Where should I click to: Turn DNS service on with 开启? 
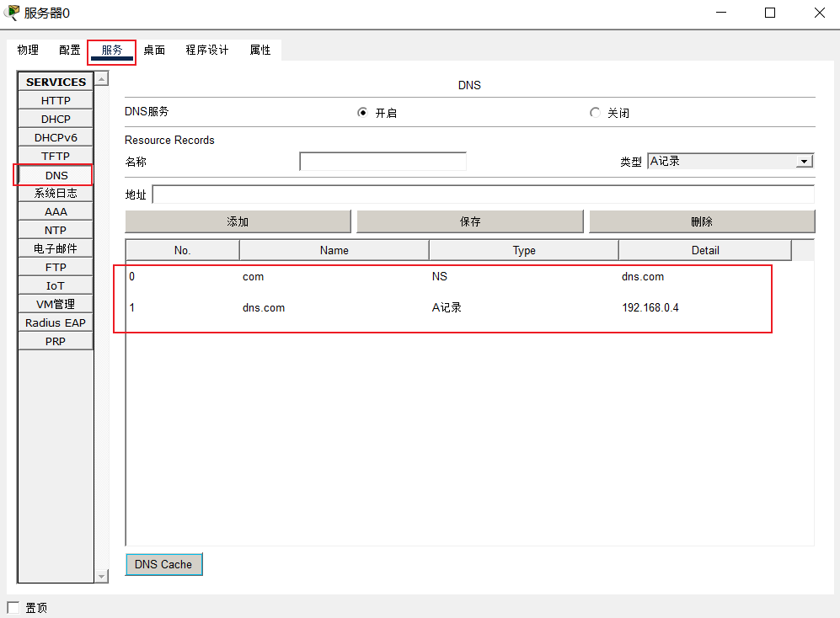point(362,113)
